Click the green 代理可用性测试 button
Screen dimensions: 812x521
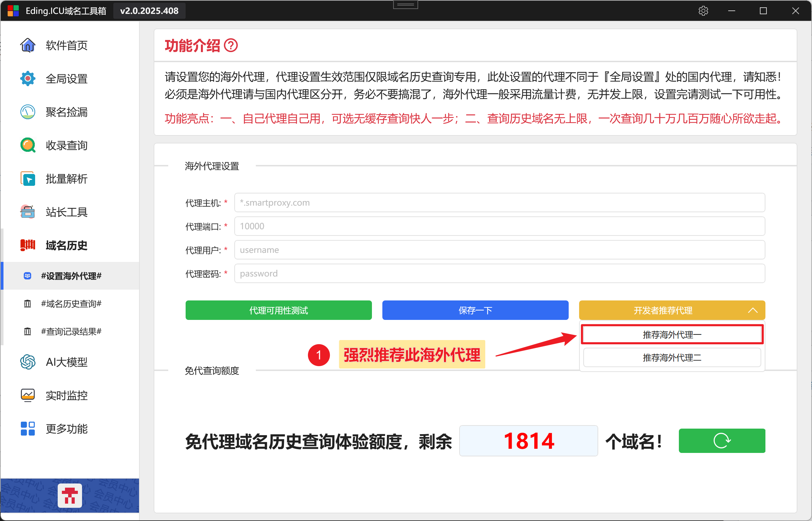pos(278,310)
